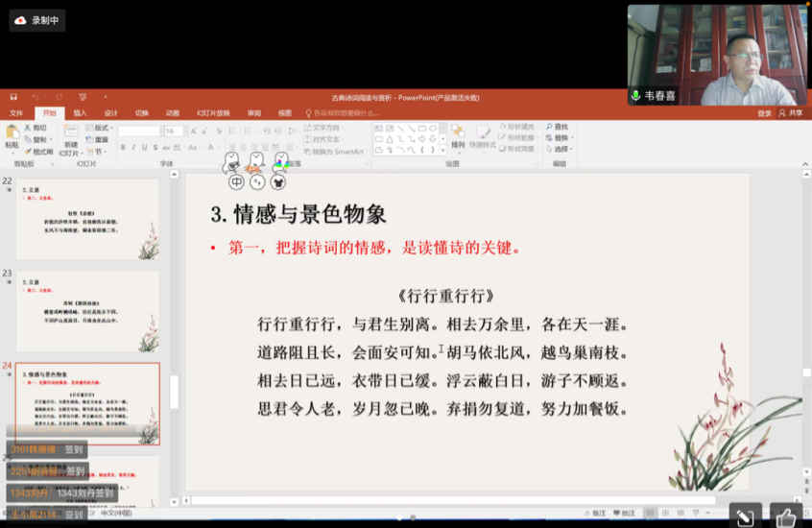Select slide 22 thumbnail
The image size is (812, 528).
(87, 219)
